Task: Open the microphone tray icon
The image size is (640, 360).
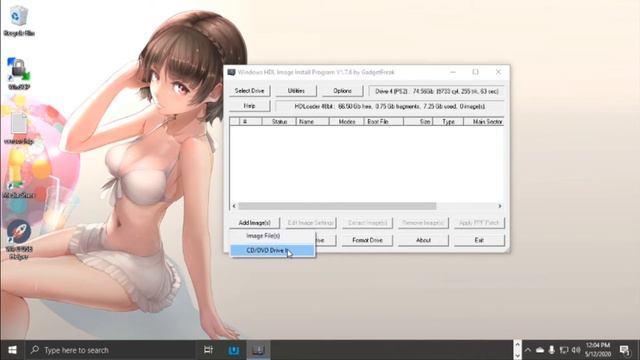Action: [x=551, y=350]
